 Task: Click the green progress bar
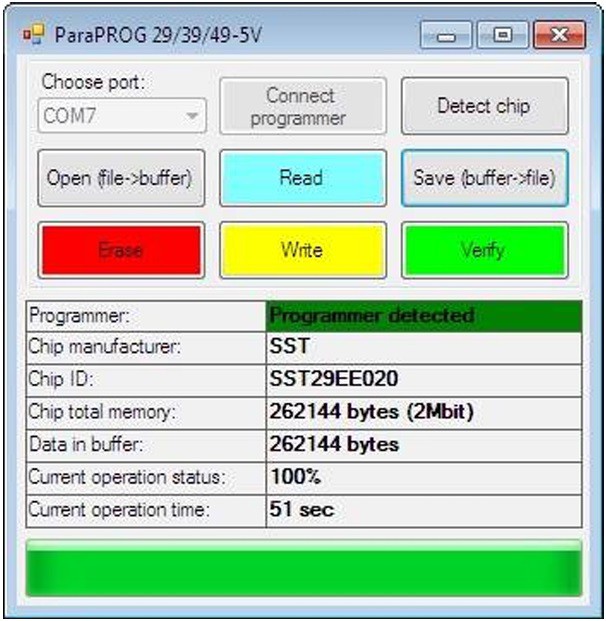303,568
